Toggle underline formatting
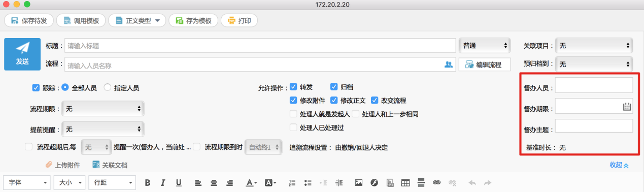Viewport: 644px width, 192px height. [179, 182]
